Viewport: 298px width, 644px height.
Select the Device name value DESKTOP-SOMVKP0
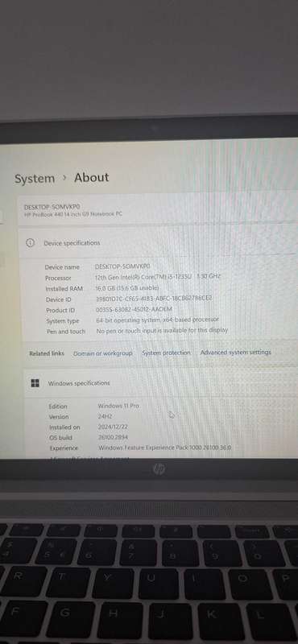pyautogui.click(x=122, y=266)
